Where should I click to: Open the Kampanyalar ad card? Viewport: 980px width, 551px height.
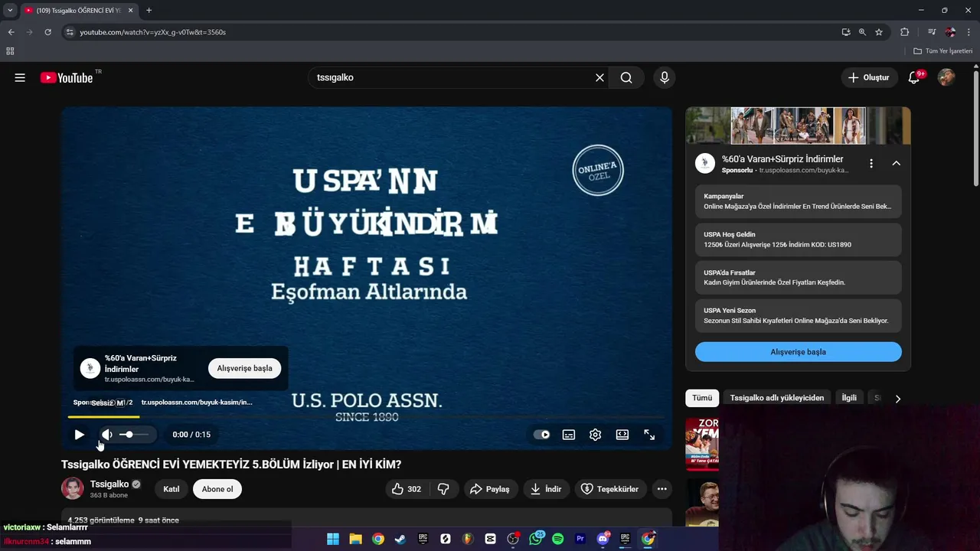coord(799,202)
